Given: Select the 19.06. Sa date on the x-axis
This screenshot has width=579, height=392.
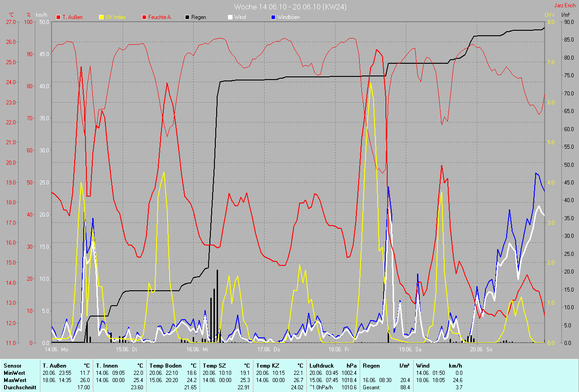Looking at the screenshot, I should 410,349.
